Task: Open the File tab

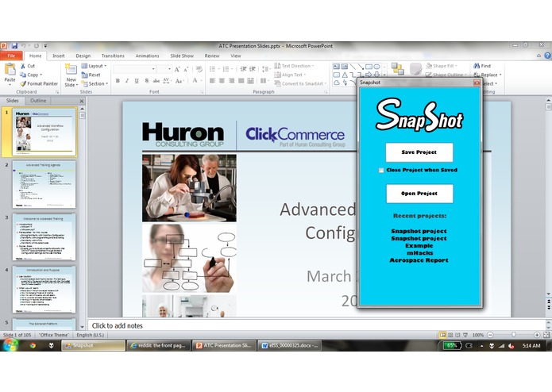Action: point(11,56)
